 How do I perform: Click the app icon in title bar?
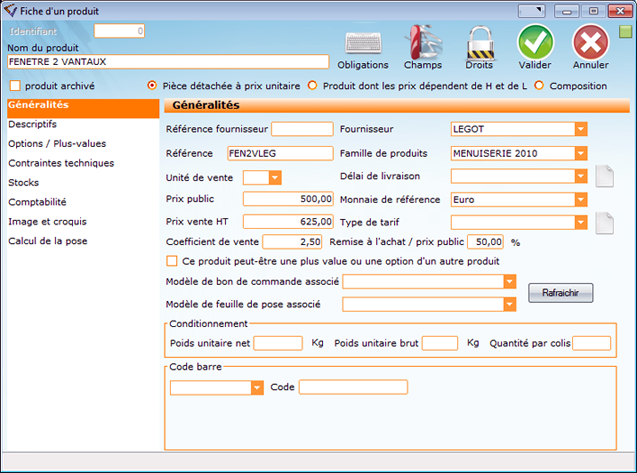(x=10, y=11)
